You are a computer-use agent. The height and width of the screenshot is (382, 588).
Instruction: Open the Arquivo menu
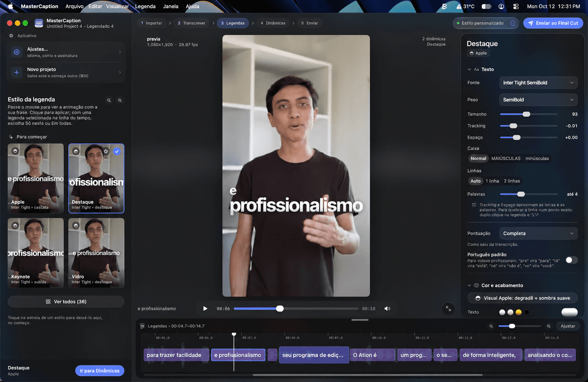pyautogui.click(x=74, y=6)
